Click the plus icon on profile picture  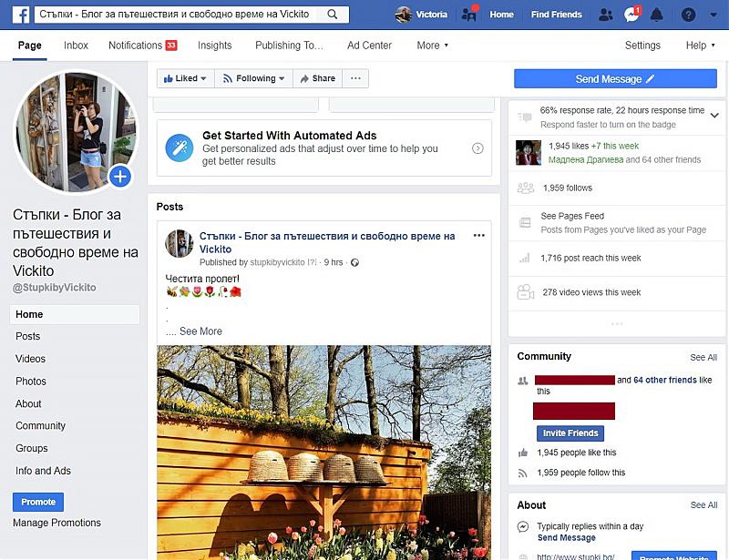tap(120, 176)
